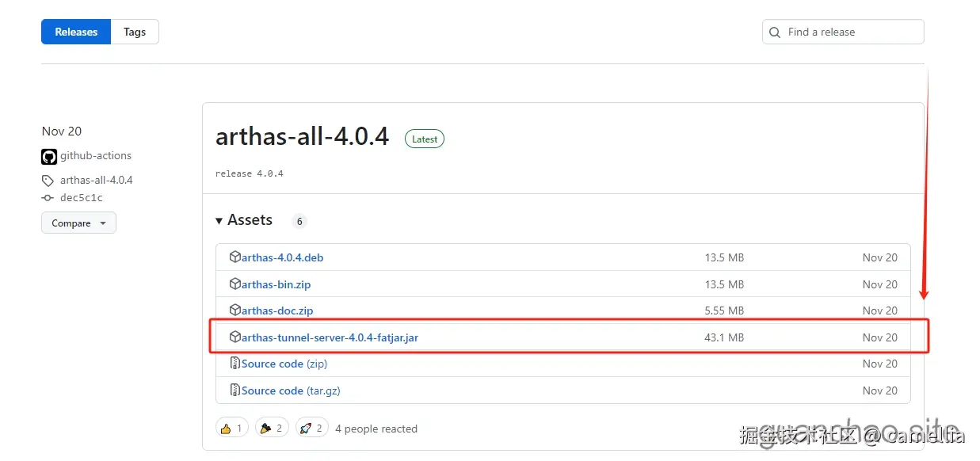Viewport: 980px width, 461px height.
Task: Toggle the thumbs up reaction
Action: click(x=231, y=428)
